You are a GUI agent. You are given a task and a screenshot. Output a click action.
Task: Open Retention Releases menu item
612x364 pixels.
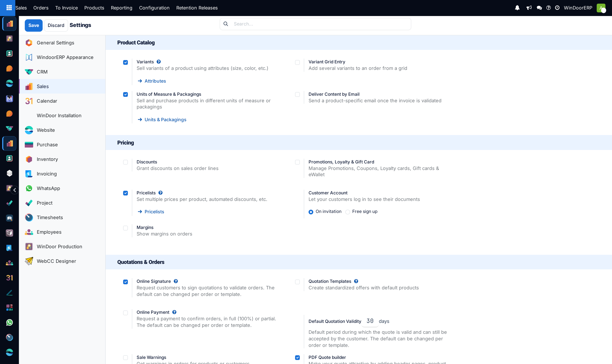pos(197,8)
